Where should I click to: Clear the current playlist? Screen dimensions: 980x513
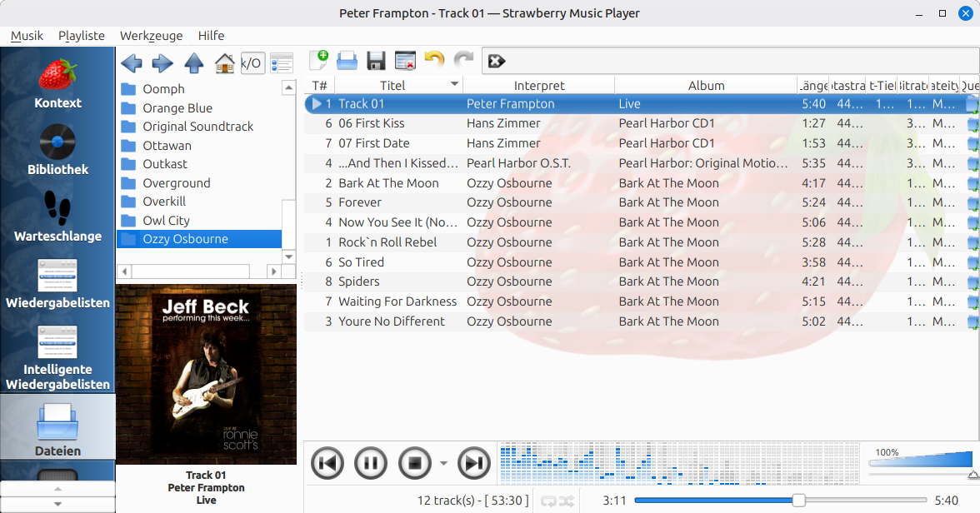point(405,61)
